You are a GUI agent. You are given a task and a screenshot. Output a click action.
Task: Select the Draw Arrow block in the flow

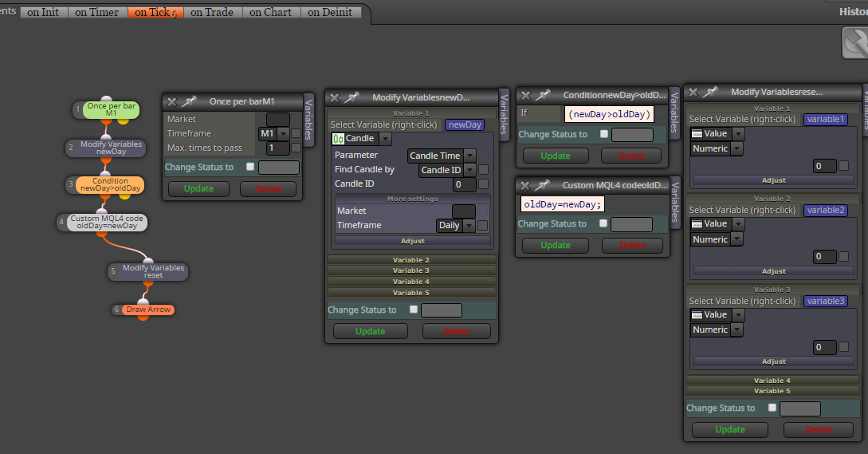tap(147, 310)
